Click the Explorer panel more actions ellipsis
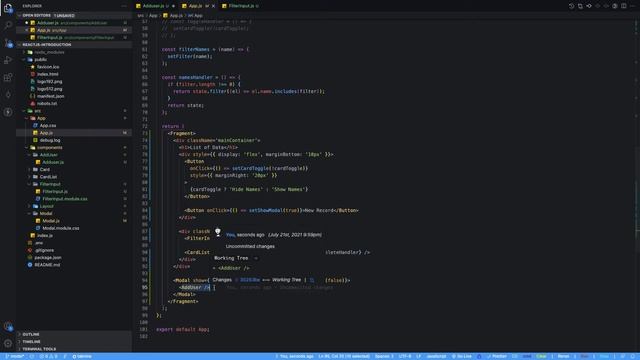Screen dimensions: 640x360 124,6
